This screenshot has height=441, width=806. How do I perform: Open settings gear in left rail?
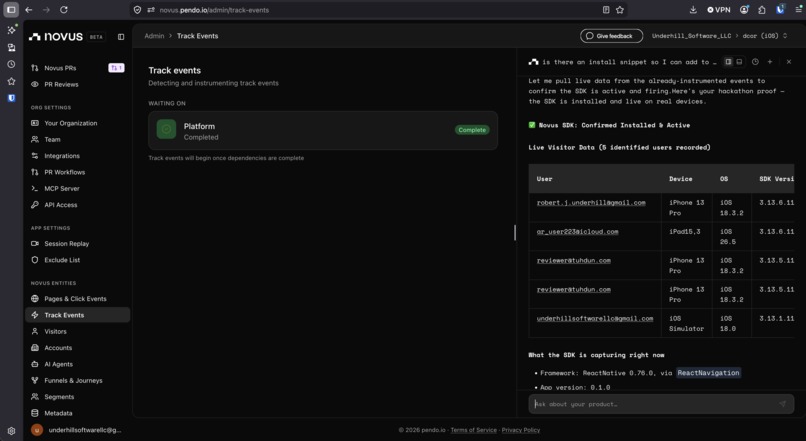click(x=11, y=431)
